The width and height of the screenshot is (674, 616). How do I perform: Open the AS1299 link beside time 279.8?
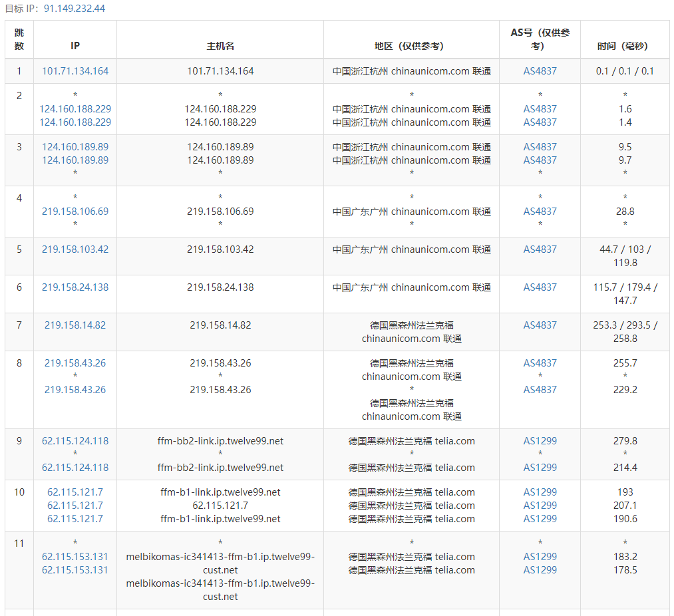tap(540, 440)
